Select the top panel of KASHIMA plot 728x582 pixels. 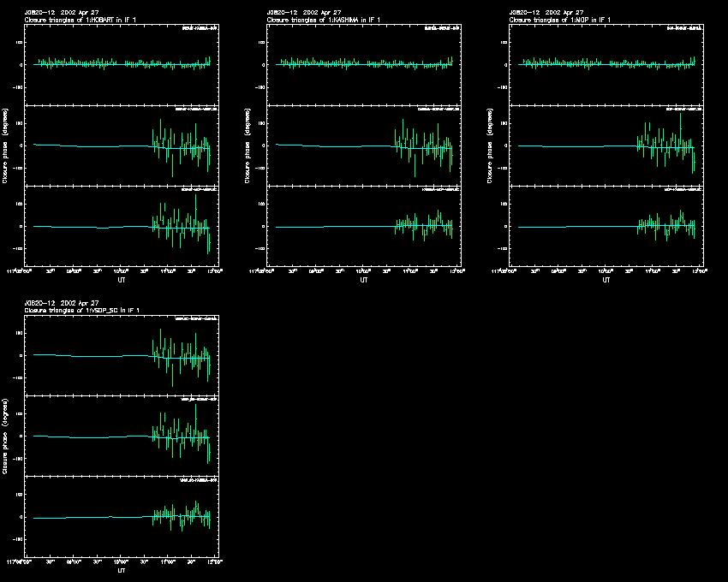click(364, 64)
